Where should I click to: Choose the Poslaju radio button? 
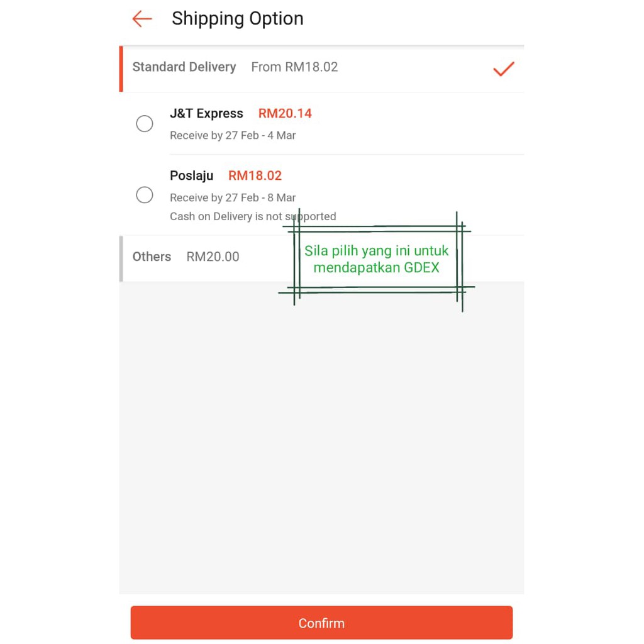pyautogui.click(x=145, y=195)
